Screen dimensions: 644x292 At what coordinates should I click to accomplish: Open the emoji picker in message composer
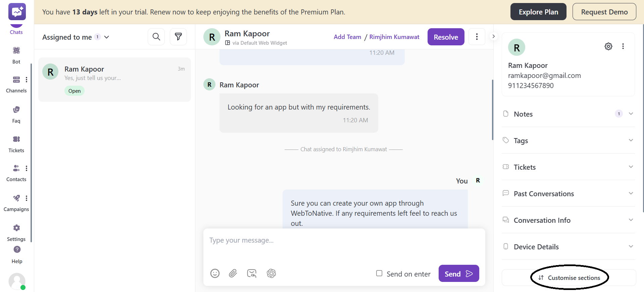click(215, 274)
